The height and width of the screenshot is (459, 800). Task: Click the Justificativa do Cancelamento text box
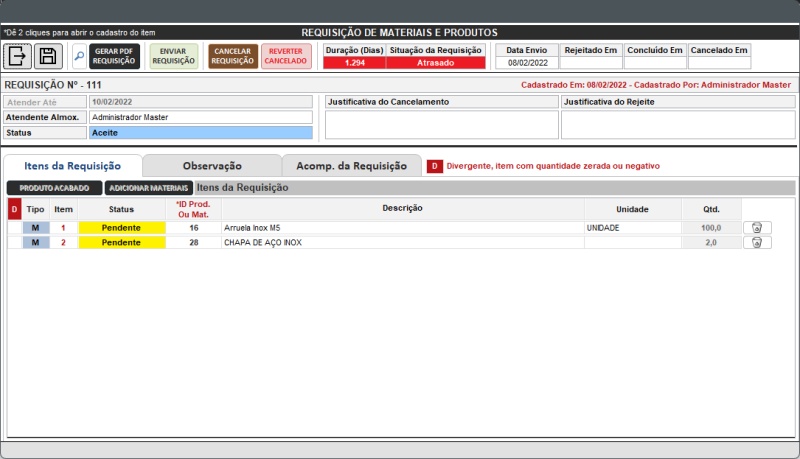[x=441, y=124]
